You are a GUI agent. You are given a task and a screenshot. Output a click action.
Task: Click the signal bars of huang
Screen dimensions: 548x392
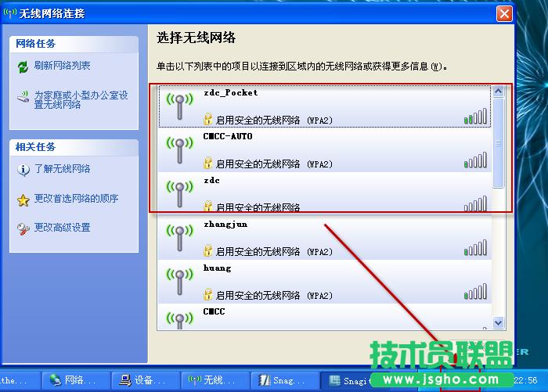475,292
